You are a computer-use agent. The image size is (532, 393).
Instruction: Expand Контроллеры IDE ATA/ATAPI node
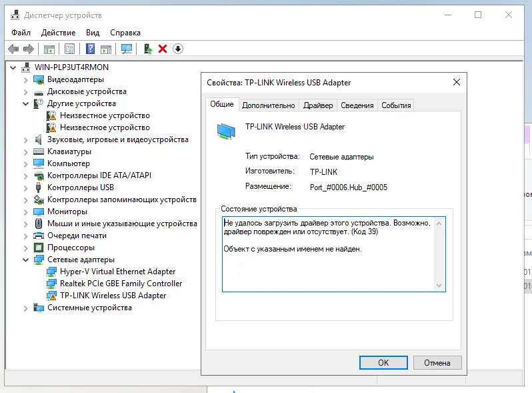26,175
